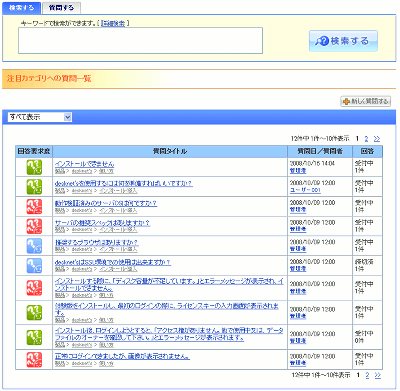Image resolution: width=400 pixels, height=391 pixels.
Task: Click the date 2008/10/15 14:04
Action: 312,164
